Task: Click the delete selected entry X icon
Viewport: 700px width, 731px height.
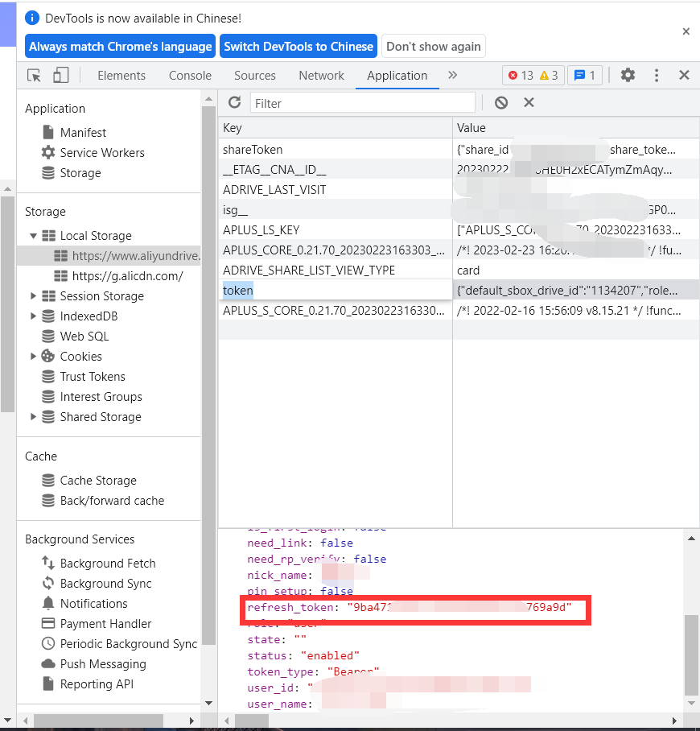Action: pos(529,102)
